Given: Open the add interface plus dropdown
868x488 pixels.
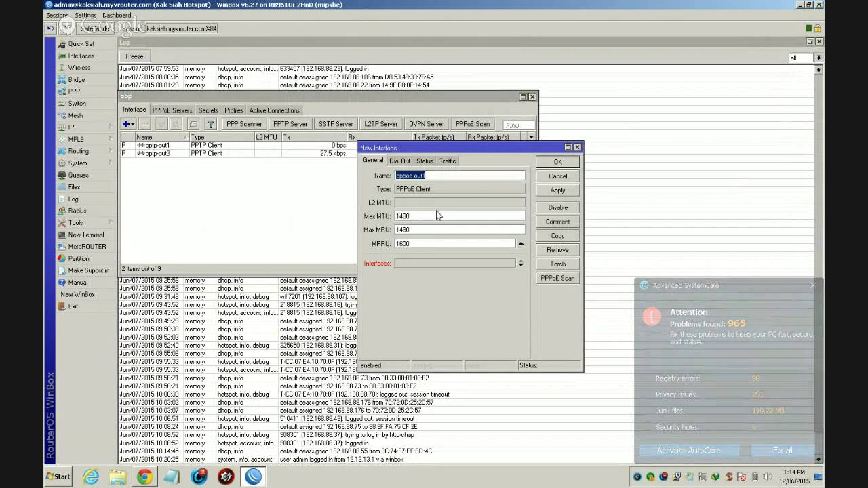Looking at the screenshot, I should [x=127, y=124].
